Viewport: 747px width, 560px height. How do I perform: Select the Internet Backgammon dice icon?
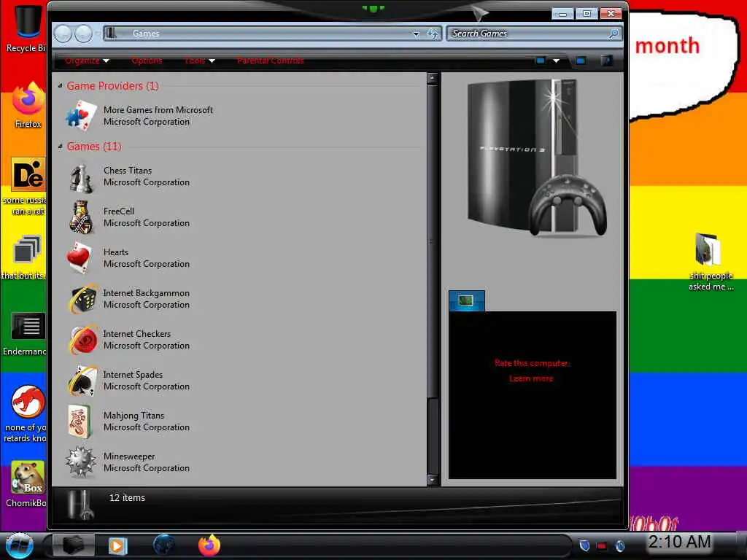point(82,299)
